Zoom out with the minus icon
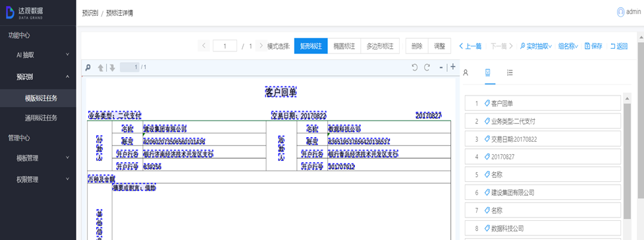 click(x=441, y=67)
